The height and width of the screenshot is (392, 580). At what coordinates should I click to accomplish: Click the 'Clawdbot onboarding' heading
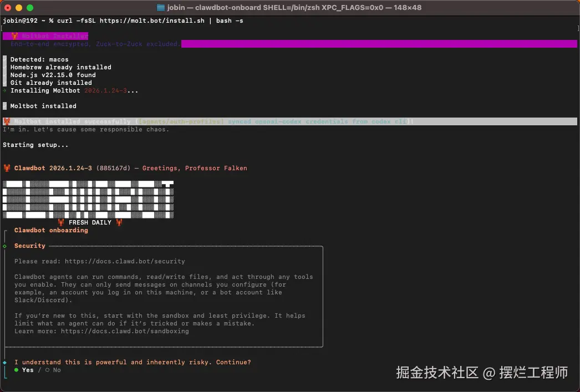(51, 230)
